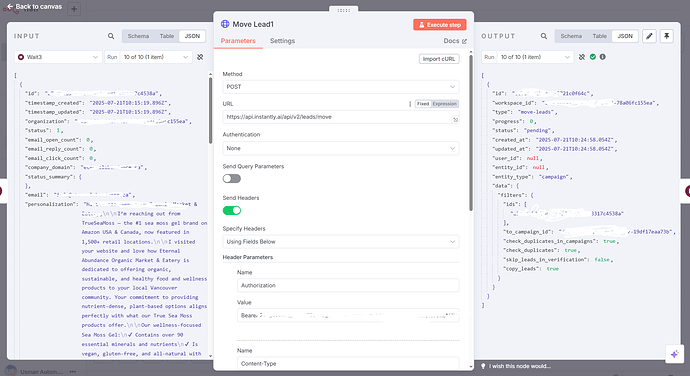Click "check_duplicates": true in output
The width and height of the screenshot is (690, 376).
tap(542, 251)
